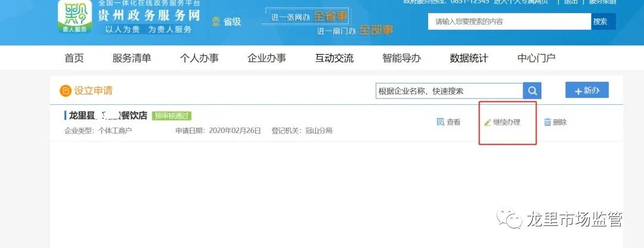
Task: Click the 设立申请 heading
Action: click(93, 91)
